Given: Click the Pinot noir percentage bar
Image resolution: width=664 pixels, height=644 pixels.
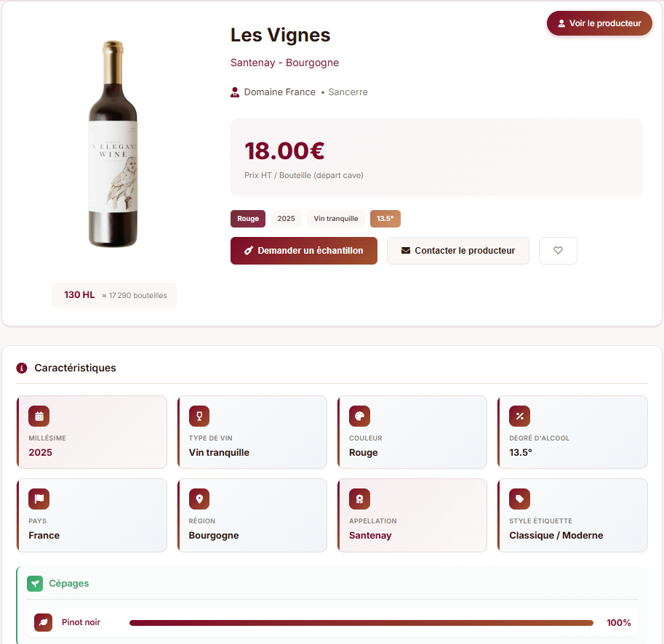Looking at the screenshot, I should tap(361, 623).
